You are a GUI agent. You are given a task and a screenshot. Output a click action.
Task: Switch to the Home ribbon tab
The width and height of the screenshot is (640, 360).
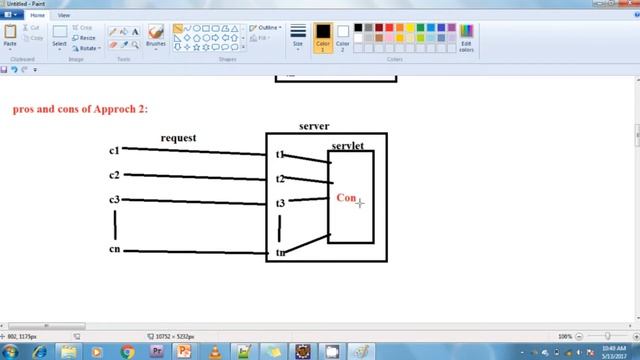coord(38,16)
